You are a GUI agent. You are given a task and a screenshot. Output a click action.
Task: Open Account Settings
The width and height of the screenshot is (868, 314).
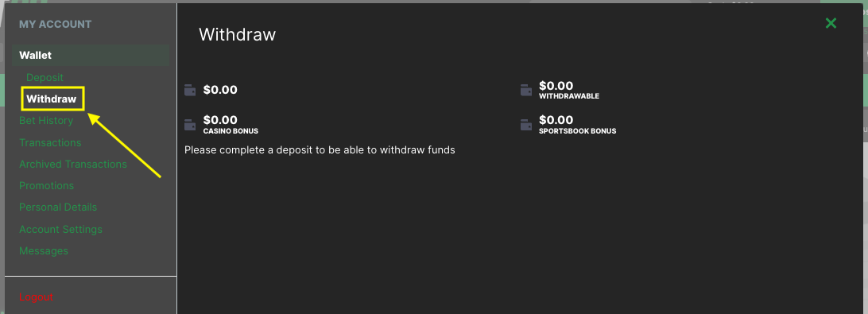coord(61,229)
